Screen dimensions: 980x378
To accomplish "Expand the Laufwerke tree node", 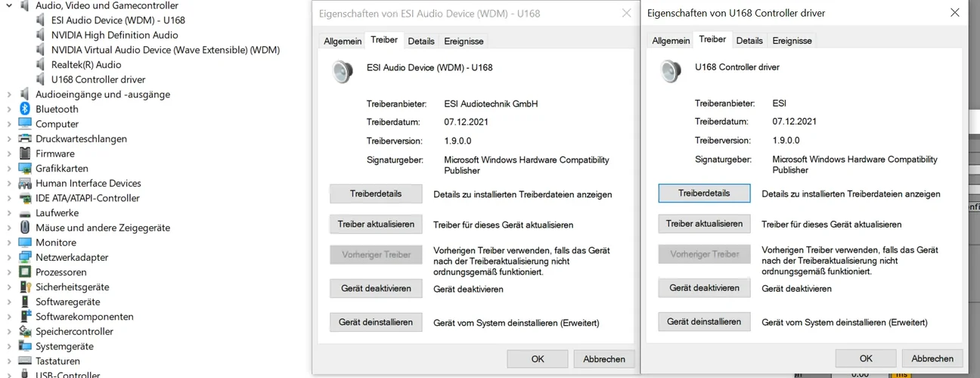I will pos(9,213).
